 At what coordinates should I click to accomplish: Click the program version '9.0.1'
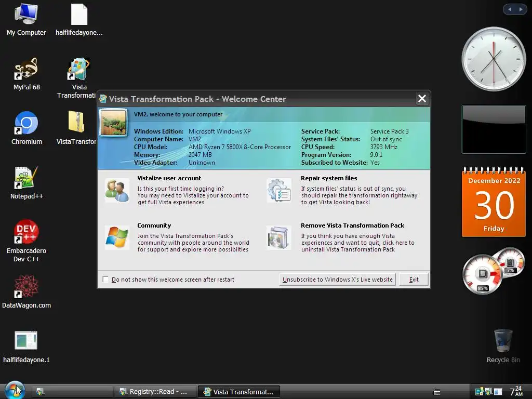click(376, 155)
